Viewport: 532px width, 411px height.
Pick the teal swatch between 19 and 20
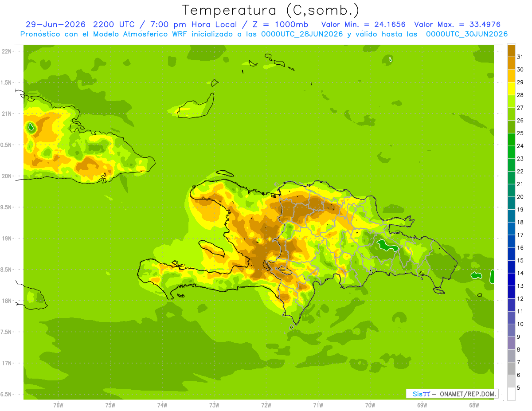[x=511, y=203]
